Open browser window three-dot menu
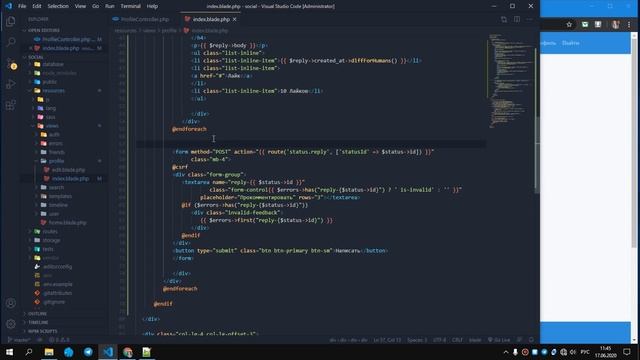 (x=629, y=24)
